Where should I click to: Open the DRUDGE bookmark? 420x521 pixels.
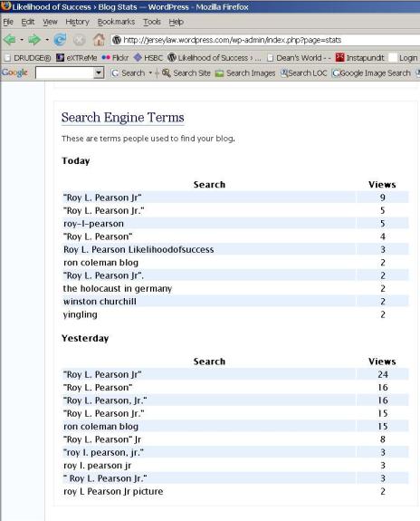28,58
